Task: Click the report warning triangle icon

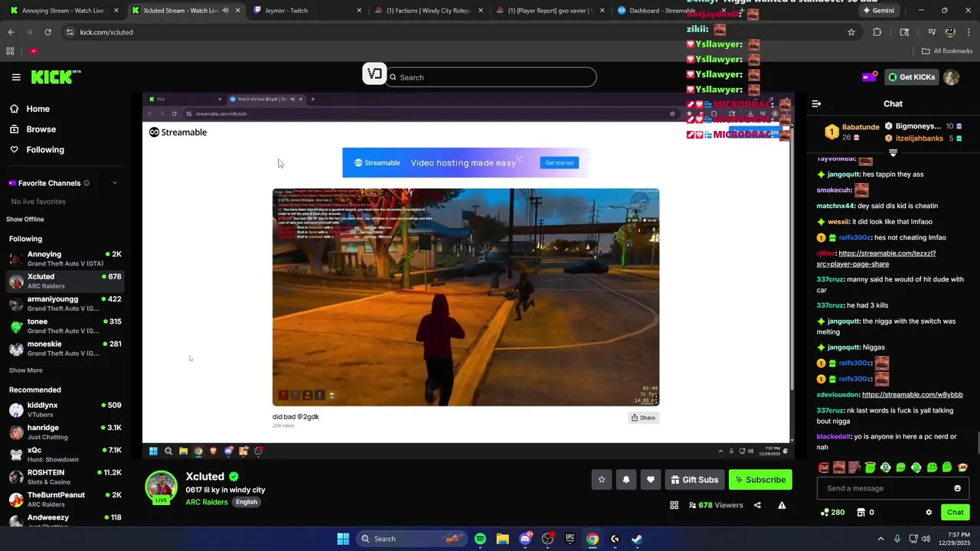Action: (x=782, y=505)
